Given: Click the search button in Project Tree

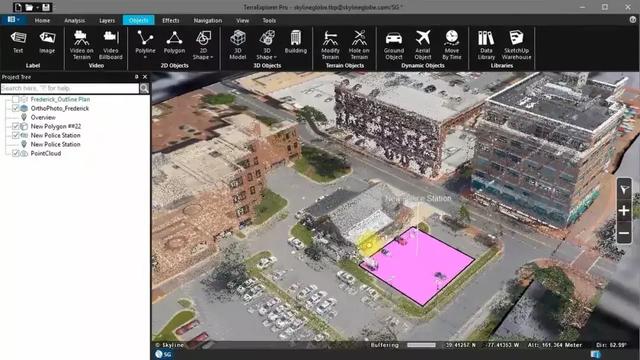Looking at the screenshot, I should tap(144, 88).
